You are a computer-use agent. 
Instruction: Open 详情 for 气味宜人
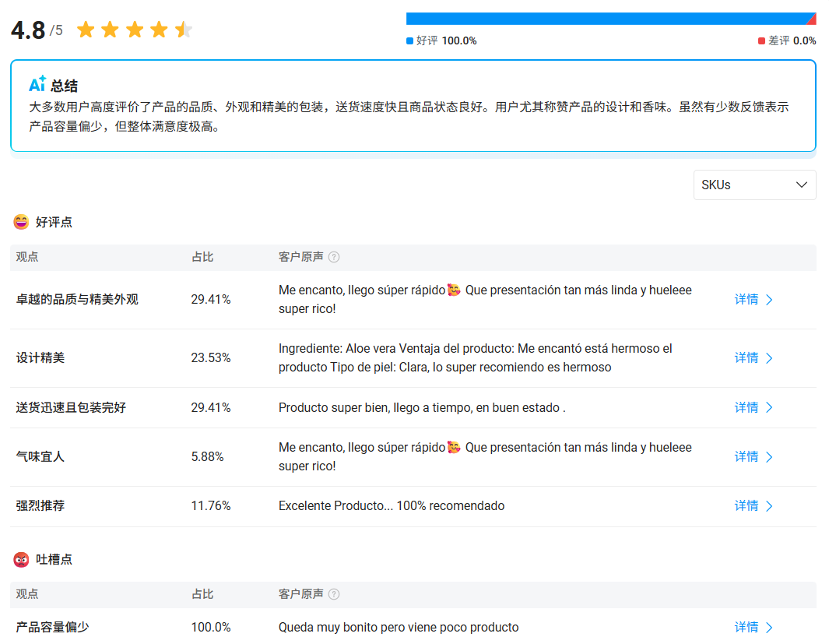(752, 456)
